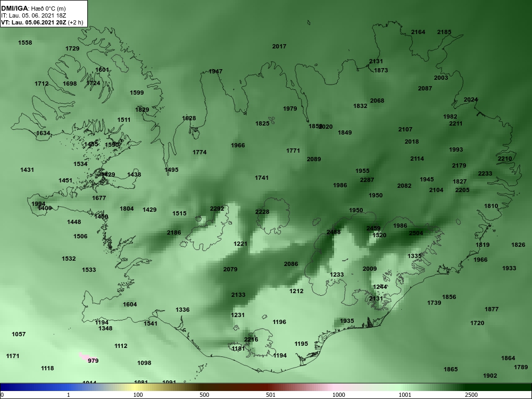Screen dimensions: 532x399
Task: Select the 1634 value in the west
Action: tap(43, 134)
